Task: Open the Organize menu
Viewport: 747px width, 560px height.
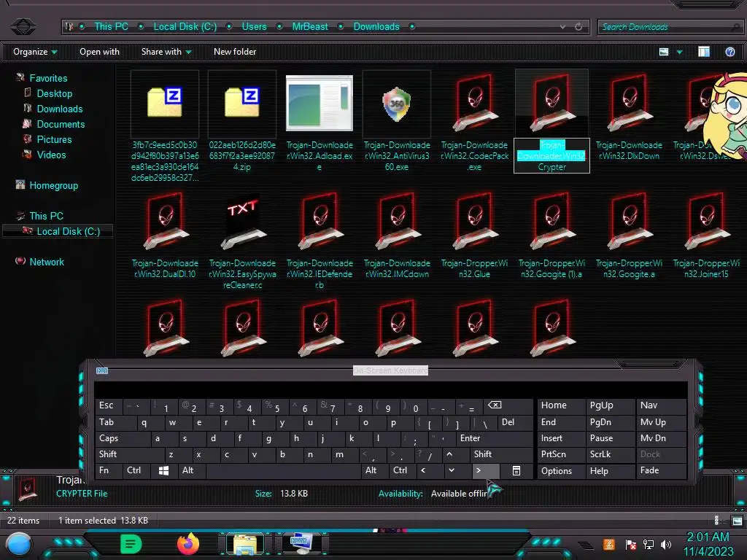Action: point(35,52)
